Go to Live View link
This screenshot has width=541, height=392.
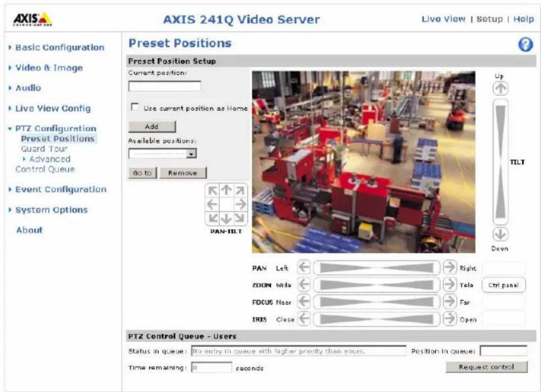click(x=443, y=19)
